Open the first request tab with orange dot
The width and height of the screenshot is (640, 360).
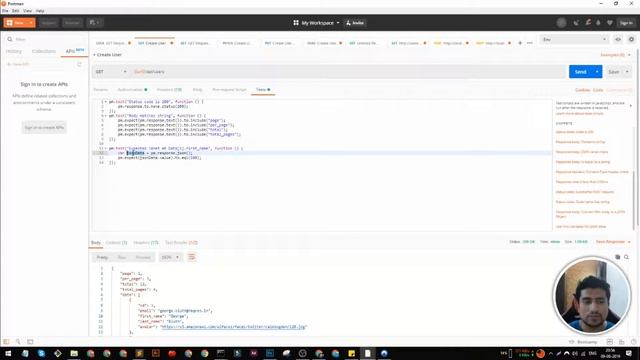(113, 43)
